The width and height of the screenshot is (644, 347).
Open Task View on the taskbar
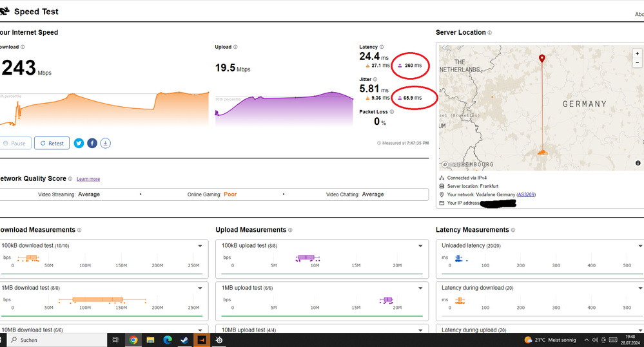pyautogui.click(x=116, y=340)
